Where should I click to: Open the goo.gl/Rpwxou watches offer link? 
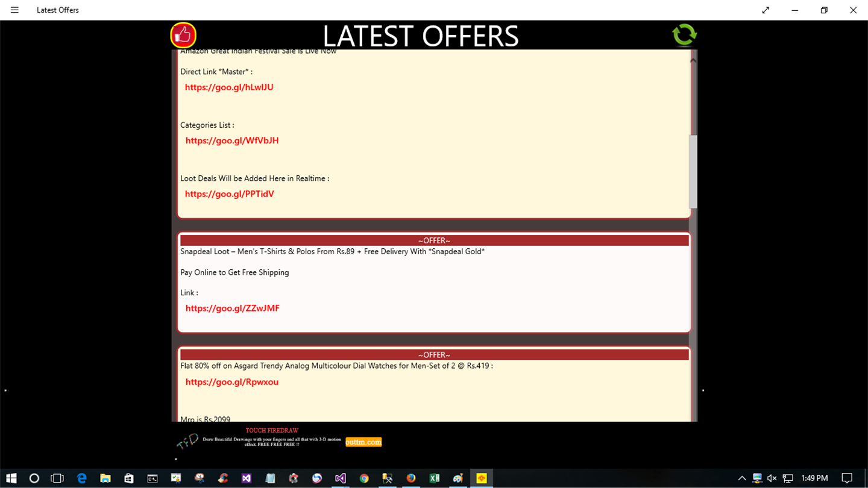[x=232, y=382]
